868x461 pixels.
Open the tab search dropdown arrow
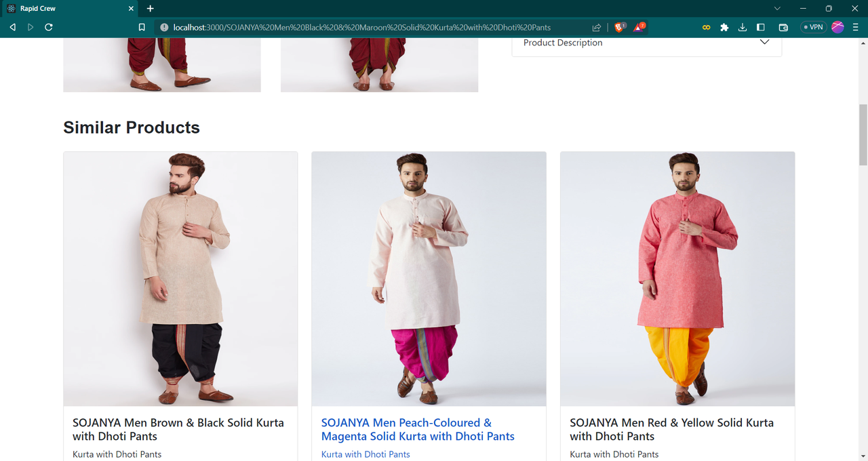[777, 8]
